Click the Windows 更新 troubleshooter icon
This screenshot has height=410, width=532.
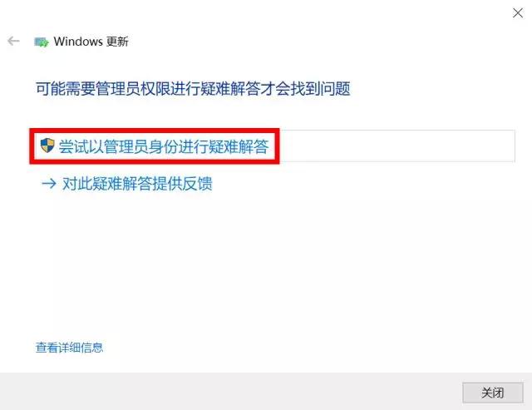point(42,42)
